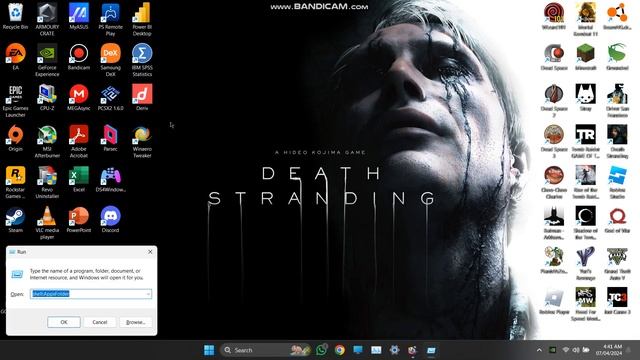This screenshot has width=640, height=360.
Task: Open Discord desktop icon
Action: click(110, 220)
